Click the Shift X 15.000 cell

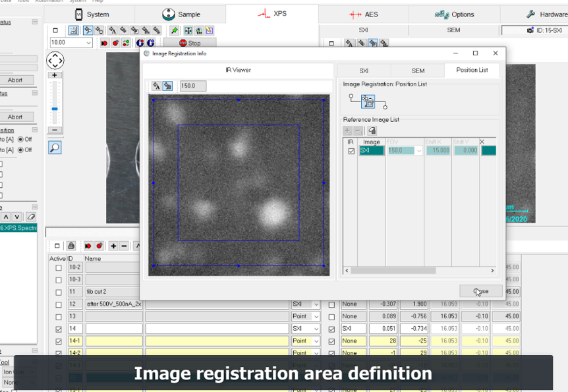point(438,151)
